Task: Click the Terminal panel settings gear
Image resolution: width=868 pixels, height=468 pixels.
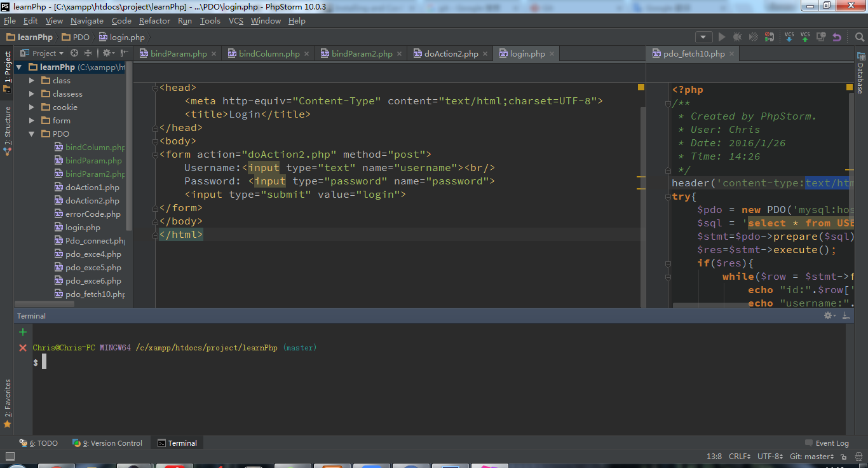Action: (x=829, y=315)
